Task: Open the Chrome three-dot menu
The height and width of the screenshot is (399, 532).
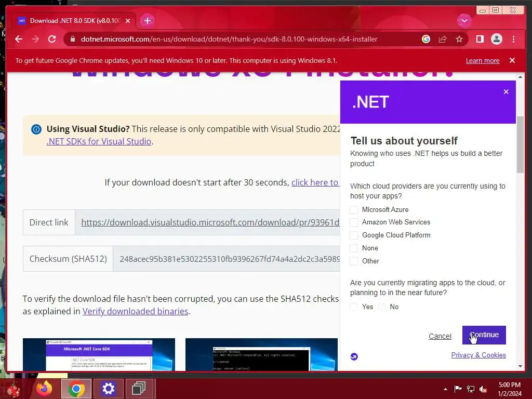Action: point(513,39)
